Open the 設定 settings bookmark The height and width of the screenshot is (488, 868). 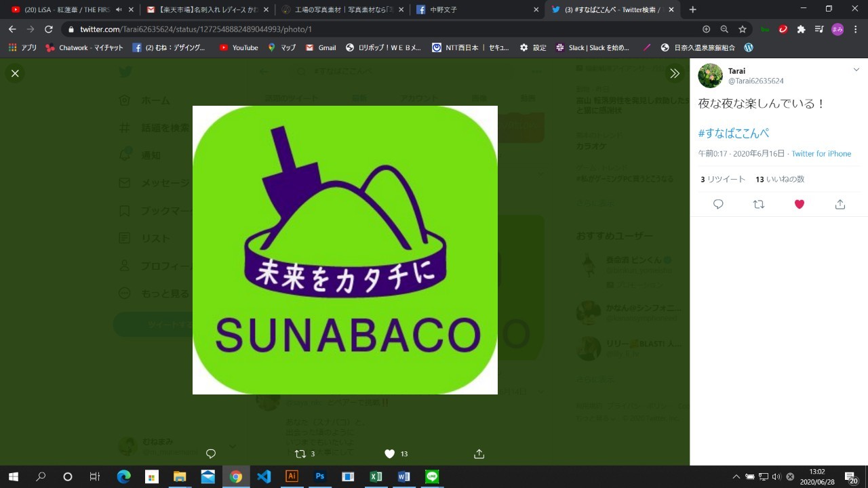533,47
